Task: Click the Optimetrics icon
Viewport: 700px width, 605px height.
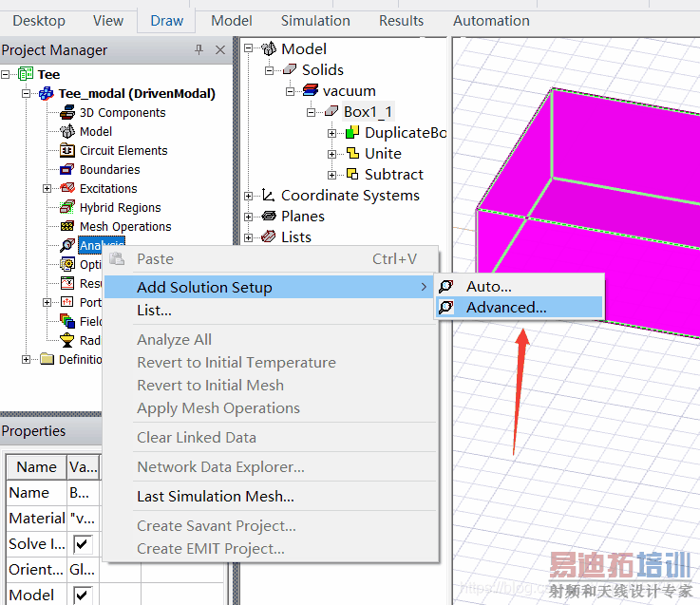Action: pos(67,264)
